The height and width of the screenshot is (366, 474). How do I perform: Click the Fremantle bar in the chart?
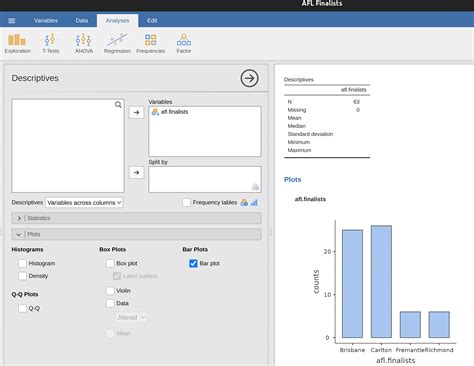410,325
